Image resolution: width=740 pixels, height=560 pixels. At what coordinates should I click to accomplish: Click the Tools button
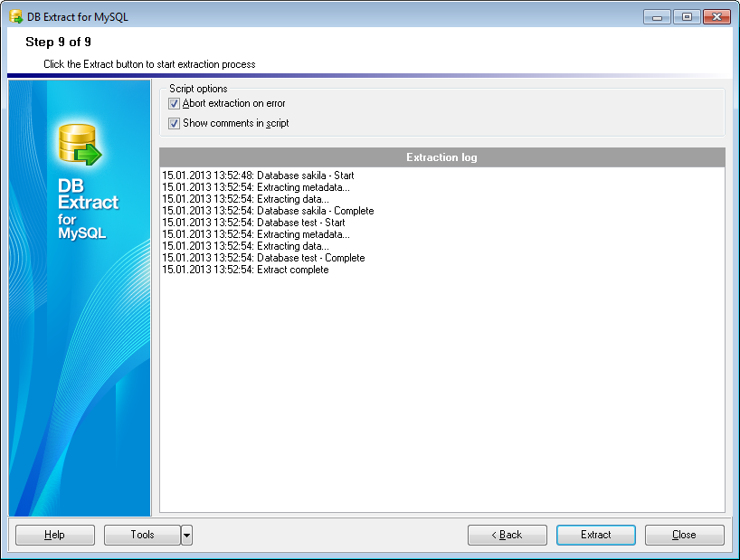143,535
